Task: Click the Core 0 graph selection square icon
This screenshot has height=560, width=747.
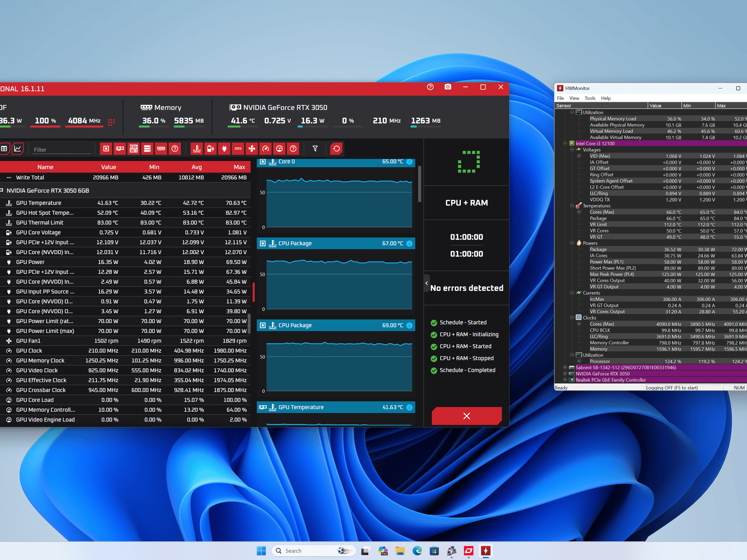Action: point(263,162)
